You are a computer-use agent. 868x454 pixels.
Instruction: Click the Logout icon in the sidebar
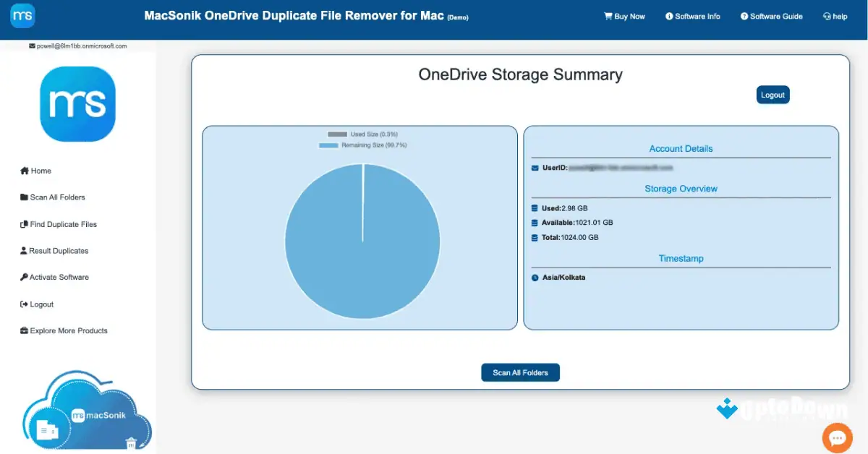pyautogui.click(x=24, y=304)
